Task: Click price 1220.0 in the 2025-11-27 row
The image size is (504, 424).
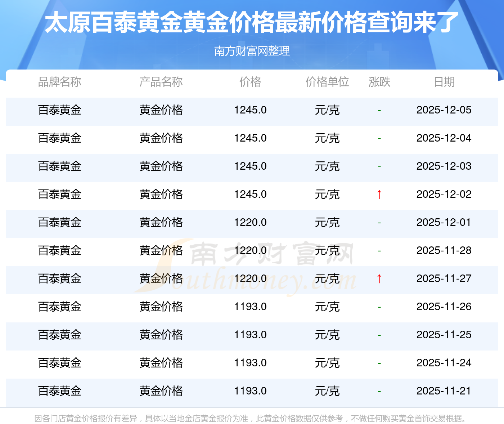Action: point(250,279)
